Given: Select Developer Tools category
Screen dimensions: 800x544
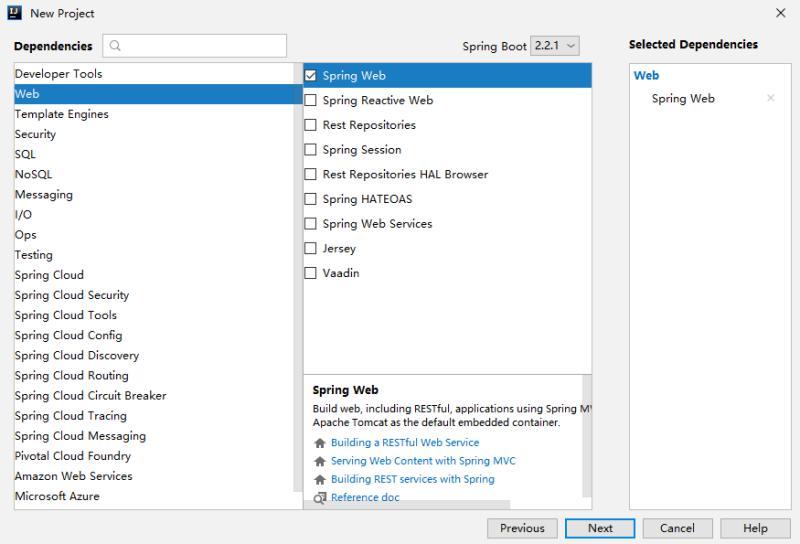Looking at the screenshot, I should 154,74.
